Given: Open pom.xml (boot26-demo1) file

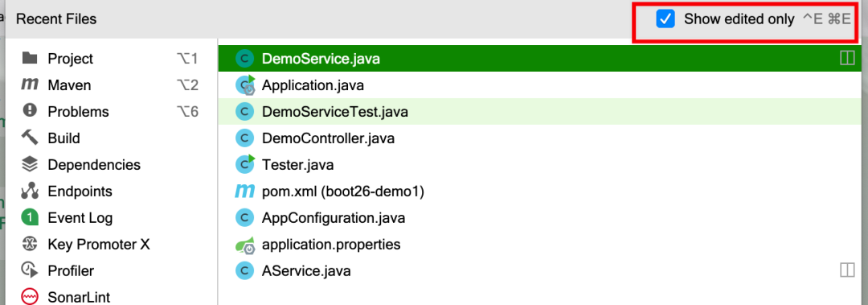Looking at the screenshot, I should 540,192.
